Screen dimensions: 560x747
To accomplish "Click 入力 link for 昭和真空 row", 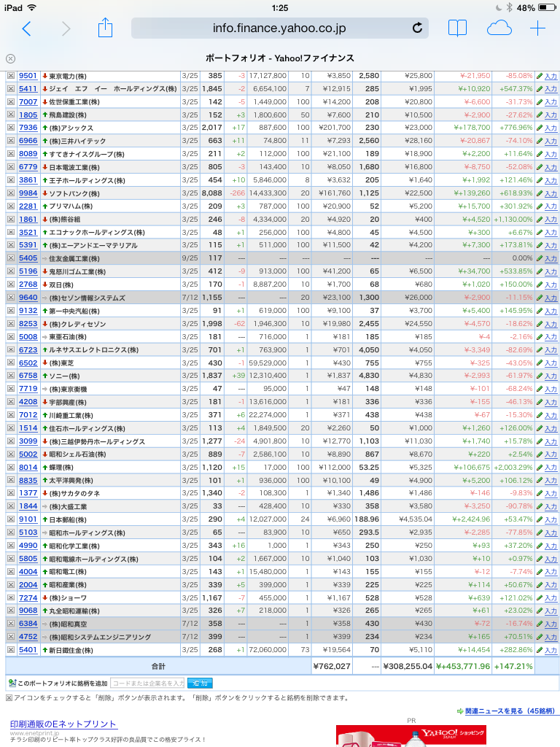I will click(551, 624).
